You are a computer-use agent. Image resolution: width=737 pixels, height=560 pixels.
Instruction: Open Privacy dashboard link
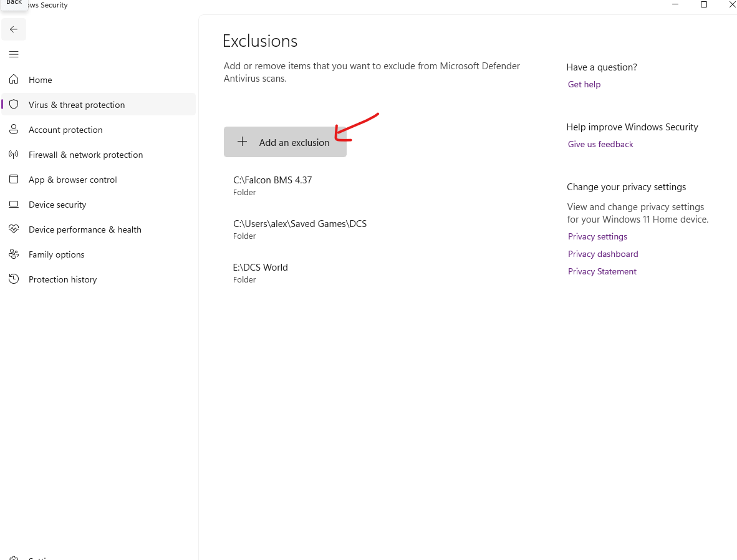pyautogui.click(x=602, y=254)
